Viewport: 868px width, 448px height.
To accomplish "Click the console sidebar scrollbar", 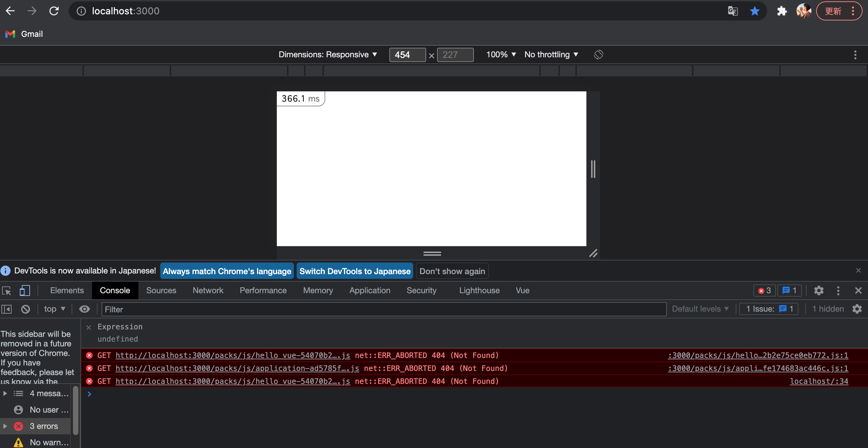I will [x=76, y=410].
